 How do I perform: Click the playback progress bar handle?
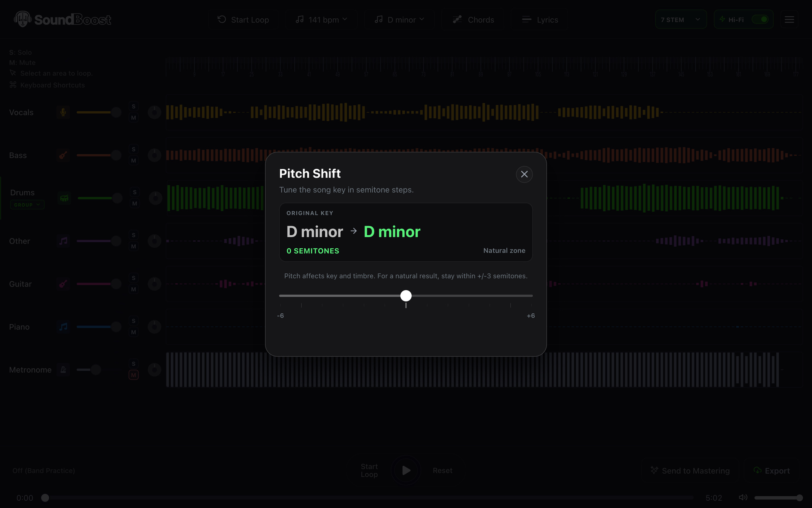click(45, 498)
